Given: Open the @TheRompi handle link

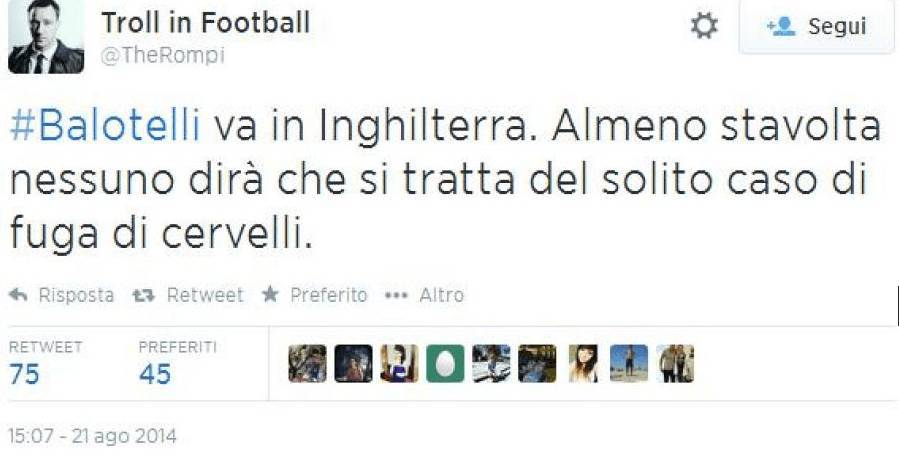Looking at the screenshot, I should tap(163, 55).
